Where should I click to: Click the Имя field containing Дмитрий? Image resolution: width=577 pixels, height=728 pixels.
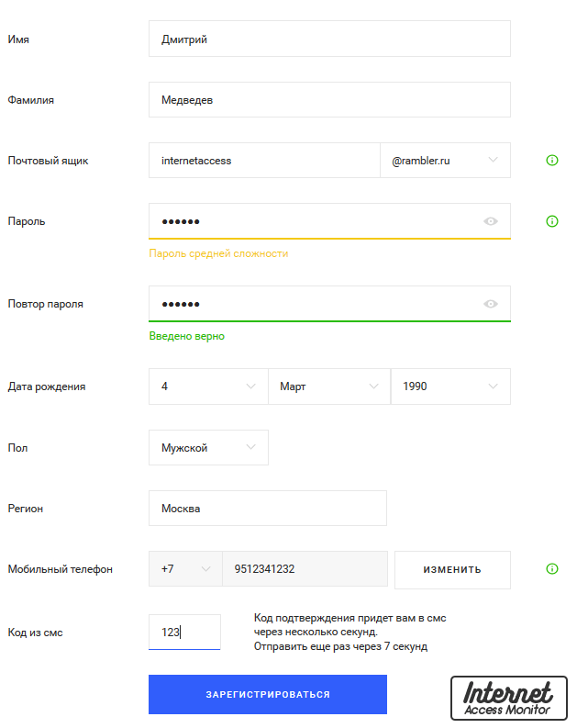pyautogui.click(x=329, y=39)
